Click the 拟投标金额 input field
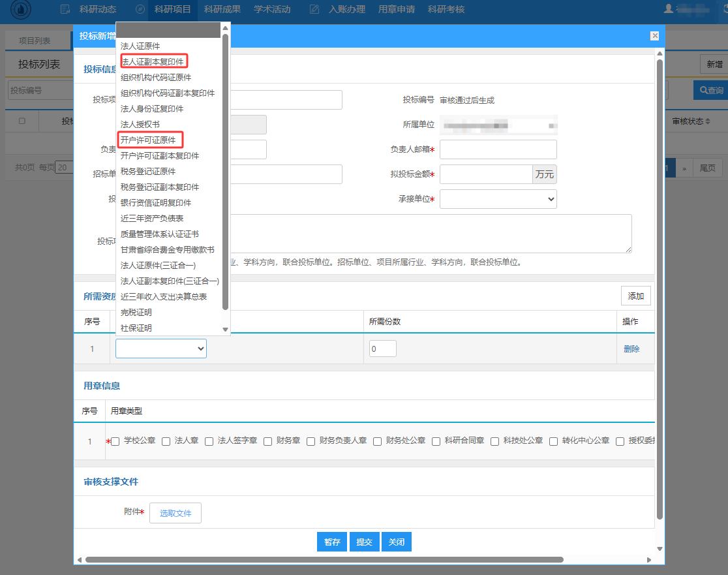Viewport: 728px width, 575px height. 487,174
